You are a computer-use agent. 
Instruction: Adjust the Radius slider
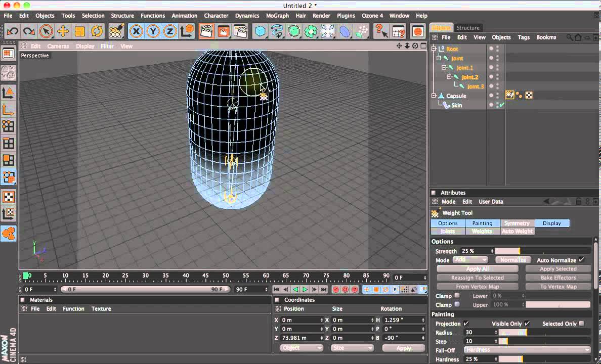click(x=545, y=333)
